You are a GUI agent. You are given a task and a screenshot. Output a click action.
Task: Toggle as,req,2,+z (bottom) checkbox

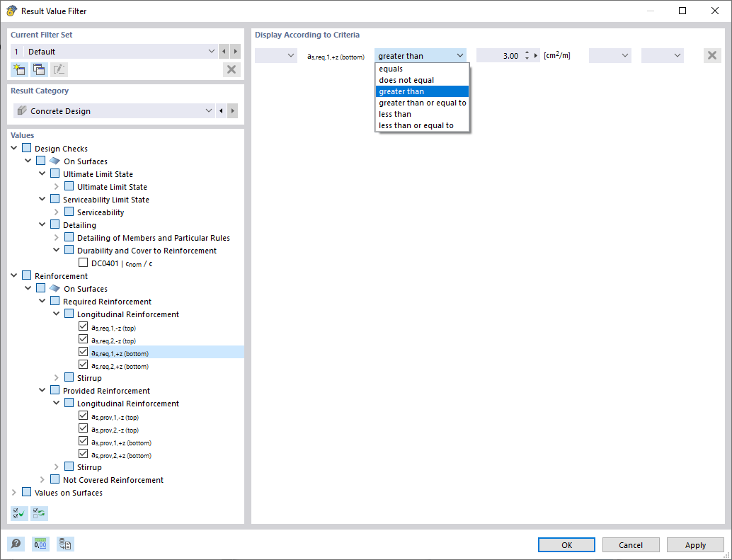pos(83,365)
